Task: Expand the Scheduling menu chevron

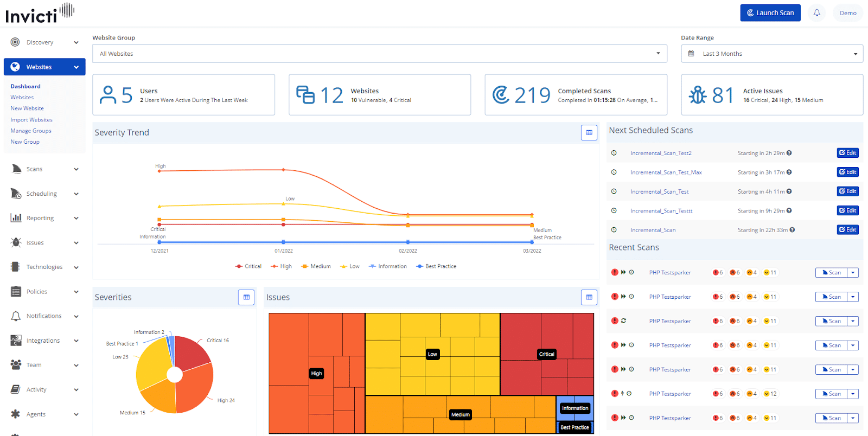Action: [x=76, y=194]
